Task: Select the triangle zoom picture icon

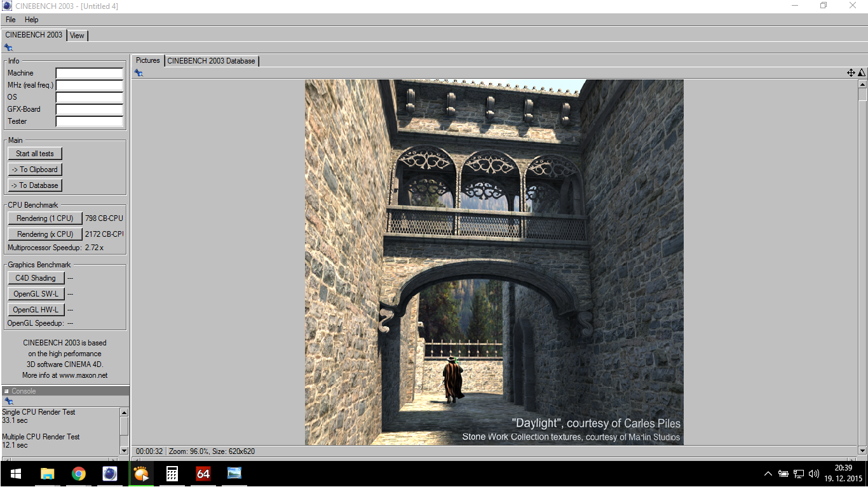Action: pyautogui.click(x=862, y=73)
